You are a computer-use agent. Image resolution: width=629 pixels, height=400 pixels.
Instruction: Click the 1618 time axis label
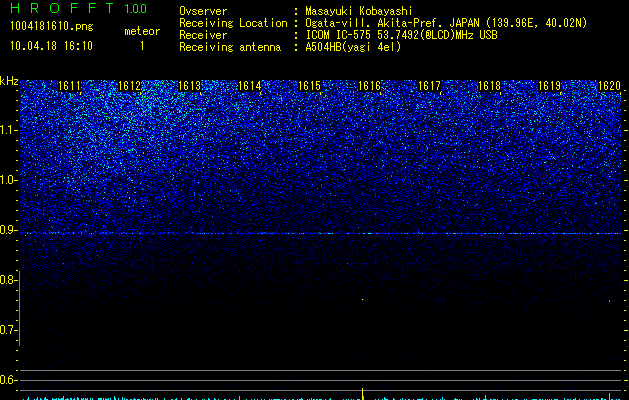[489, 86]
